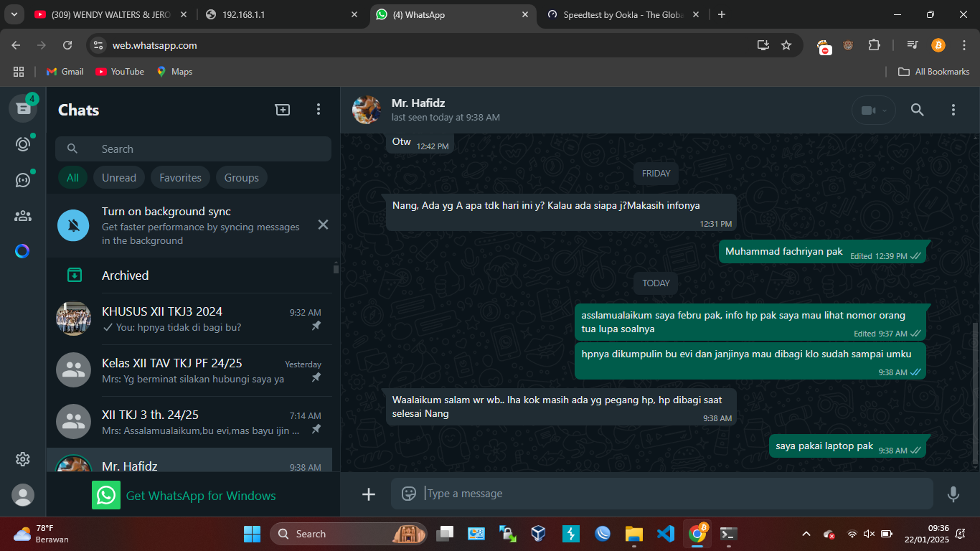Viewport: 980px width, 551px height.
Task: Open Kelas XII TAV TKJ PF 24/25 chat
Action: (x=189, y=370)
